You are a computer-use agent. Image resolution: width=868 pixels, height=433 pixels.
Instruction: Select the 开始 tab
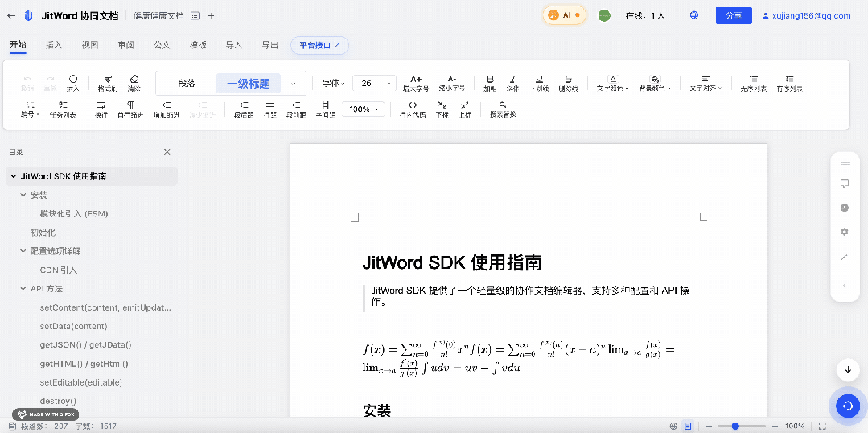(18, 45)
